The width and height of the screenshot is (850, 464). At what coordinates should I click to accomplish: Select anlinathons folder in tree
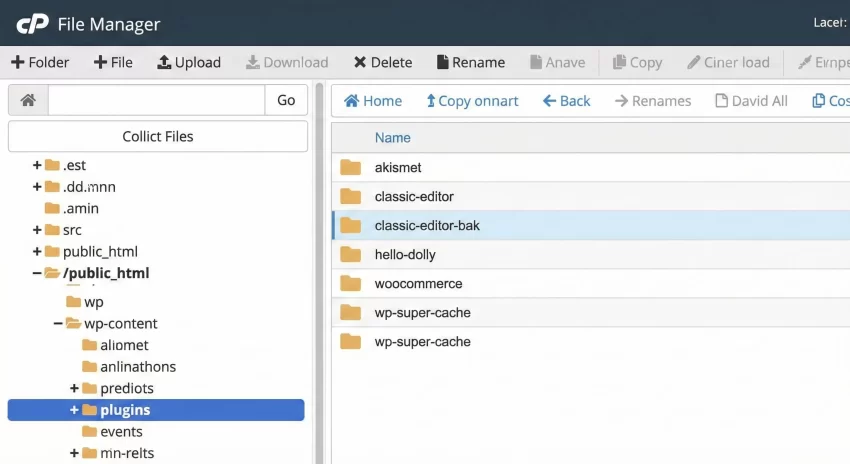(x=138, y=367)
